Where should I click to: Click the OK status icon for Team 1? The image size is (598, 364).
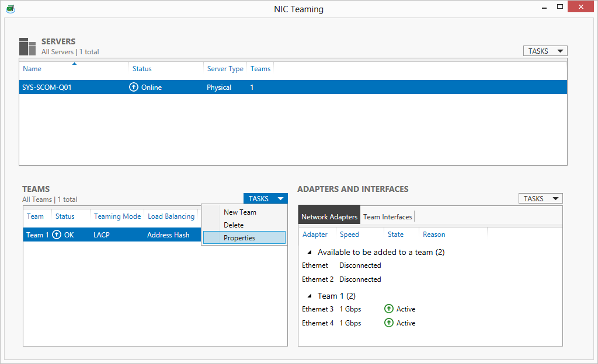click(57, 235)
